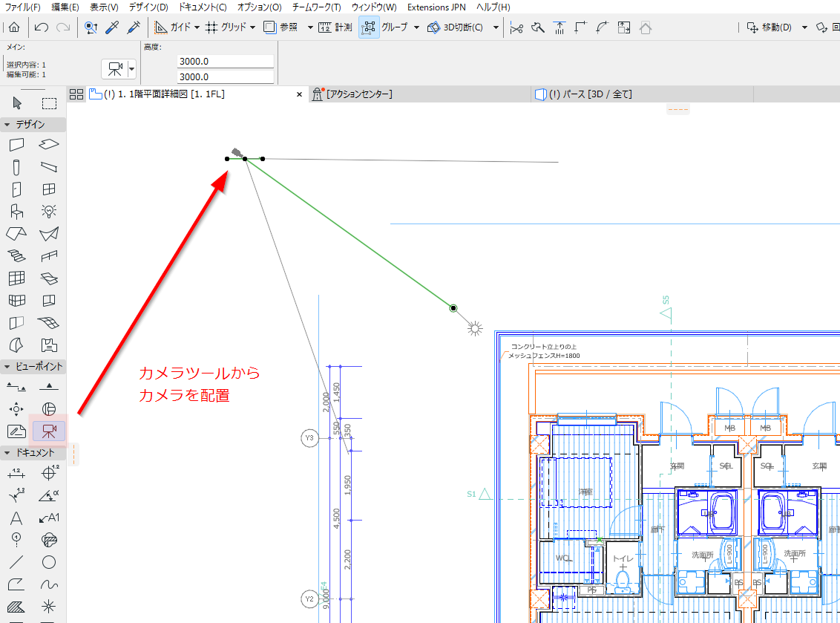Open the 参照 dropdown arrow

(310, 27)
